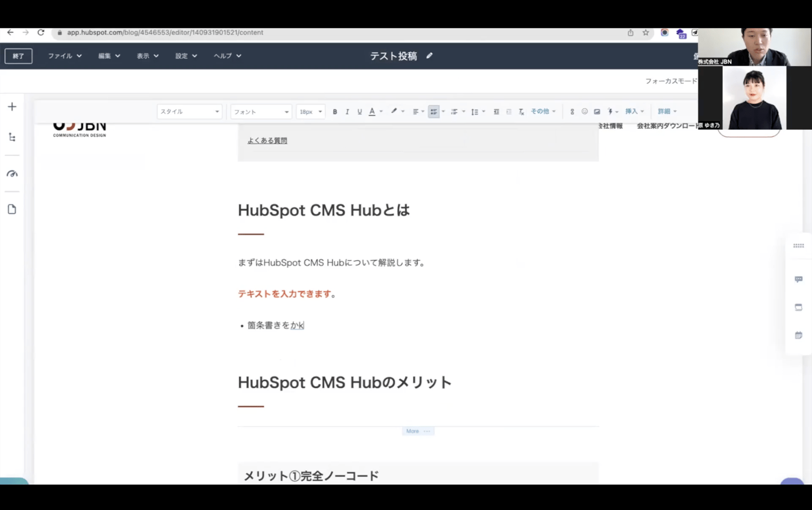Viewport: 812px width, 510px height.
Task: Open the 詳細 (Advanced) dropdown
Action: pyautogui.click(x=667, y=111)
